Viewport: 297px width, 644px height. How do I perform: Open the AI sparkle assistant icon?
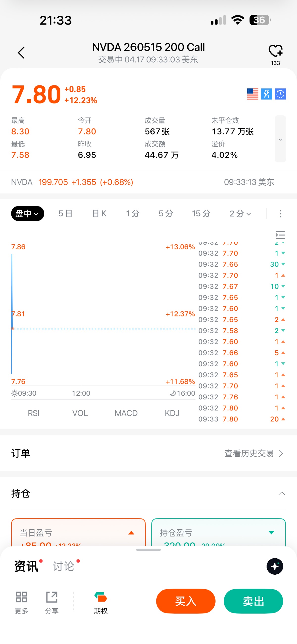tap(275, 566)
